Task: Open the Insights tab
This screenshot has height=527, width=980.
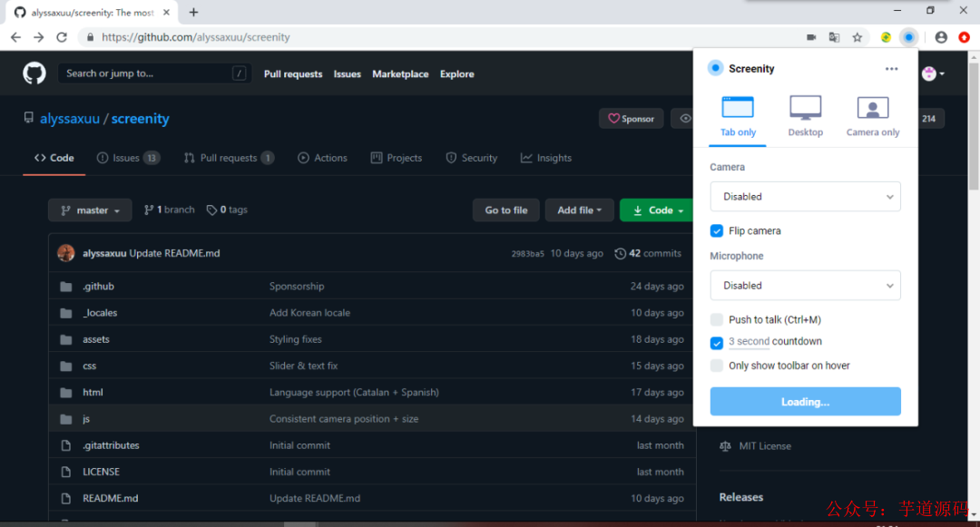Action: click(x=546, y=158)
